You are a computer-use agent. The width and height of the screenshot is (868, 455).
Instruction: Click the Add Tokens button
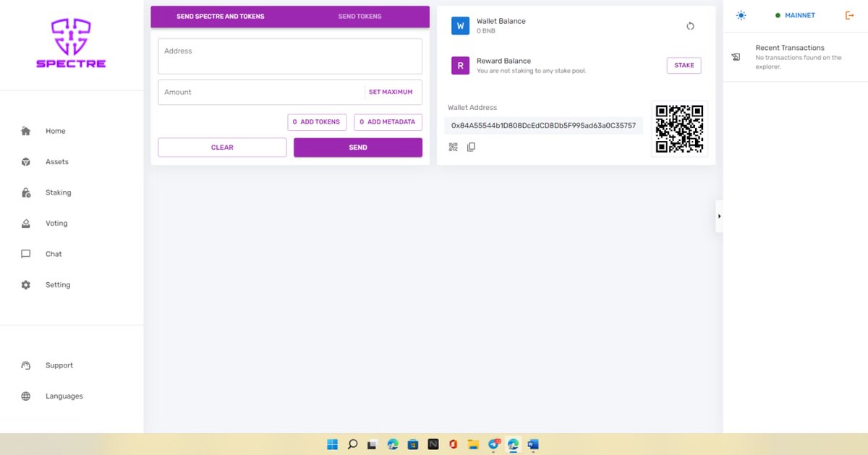pyautogui.click(x=317, y=122)
